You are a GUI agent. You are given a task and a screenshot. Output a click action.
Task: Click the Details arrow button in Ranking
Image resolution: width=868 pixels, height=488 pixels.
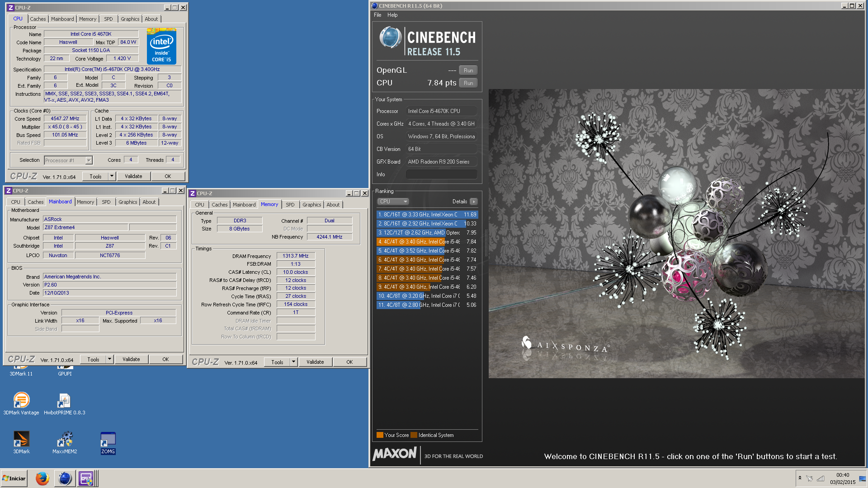pos(473,202)
